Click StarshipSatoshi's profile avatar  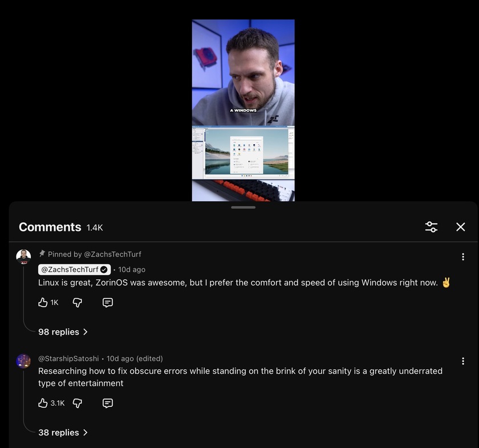pyautogui.click(x=23, y=361)
